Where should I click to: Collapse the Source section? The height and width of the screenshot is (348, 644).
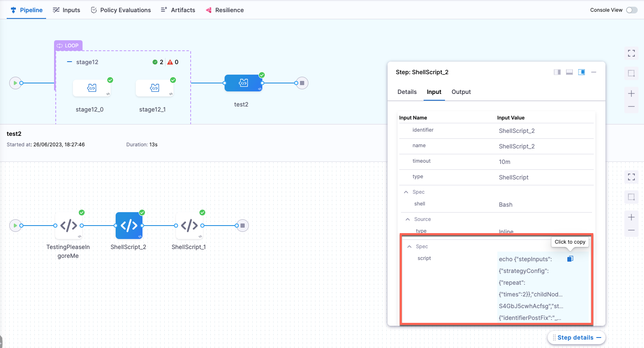click(408, 219)
